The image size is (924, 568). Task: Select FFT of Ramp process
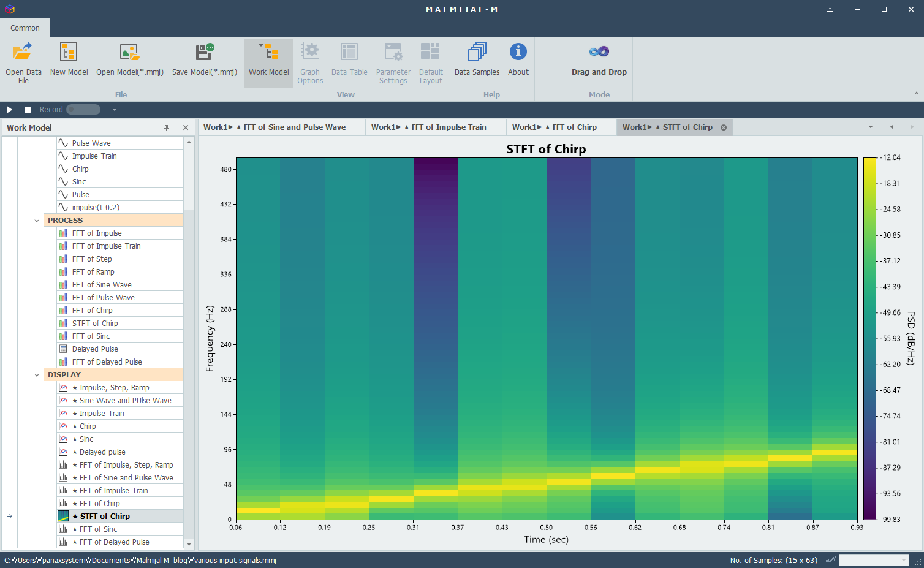(120, 272)
